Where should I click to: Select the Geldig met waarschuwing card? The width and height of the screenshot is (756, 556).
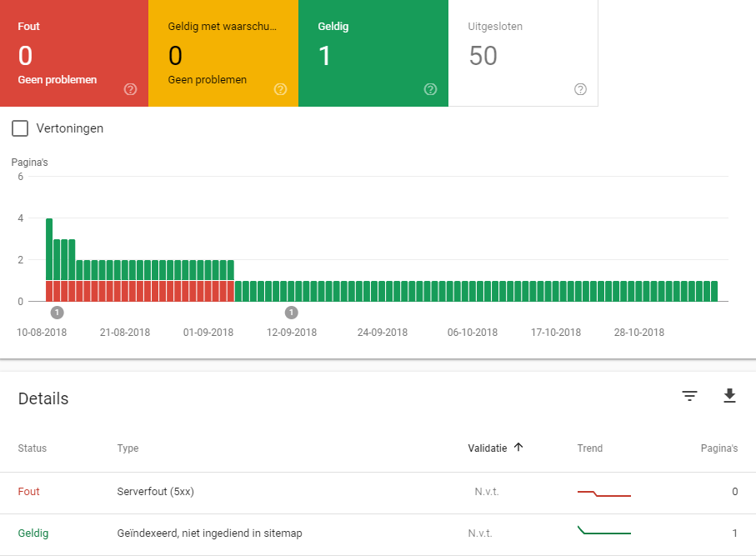pos(223,53)
